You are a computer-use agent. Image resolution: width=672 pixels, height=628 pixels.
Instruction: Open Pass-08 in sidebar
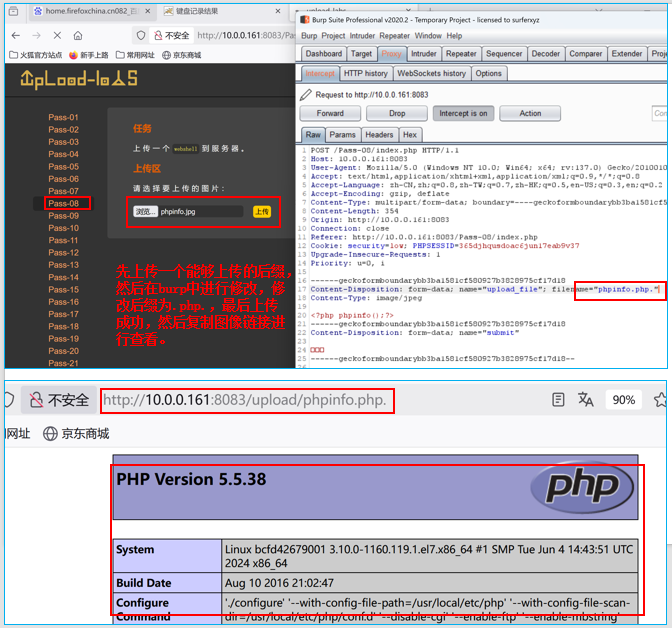(63, 204)
